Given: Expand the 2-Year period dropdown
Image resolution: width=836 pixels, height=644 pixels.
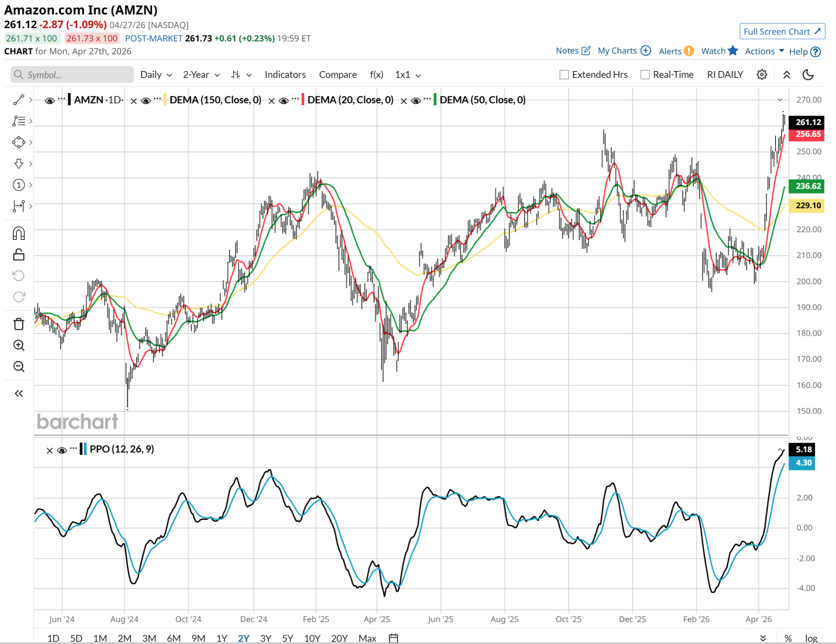Looking at the screenshot, I should (201, 75).
